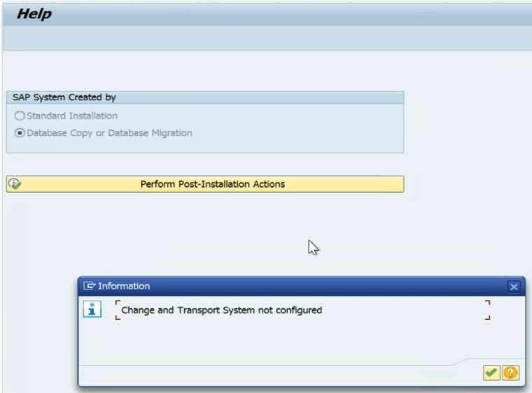Click the empty application toolbar below Help
This screenshot has width=532, height=393.
pos(267,38)
